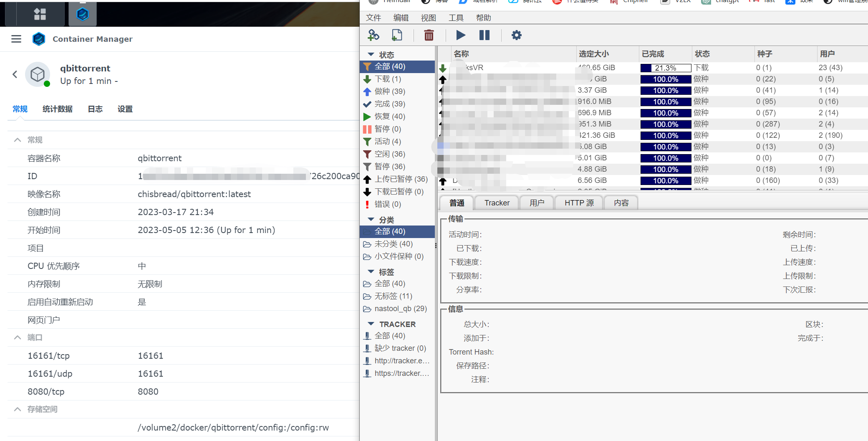Filter by 做种 (39) status
The width and height of the screenshot is (868, 441).
(x=397, y=91)
